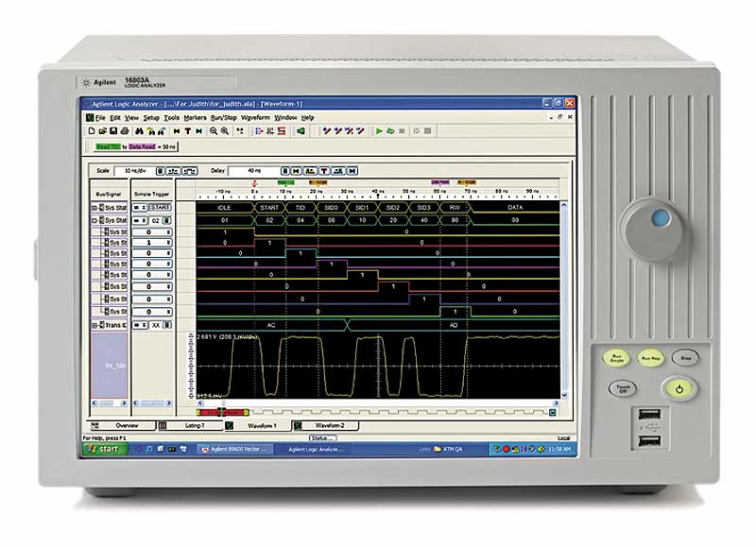Click the Simple Trigger column header

tap(151, 194)
